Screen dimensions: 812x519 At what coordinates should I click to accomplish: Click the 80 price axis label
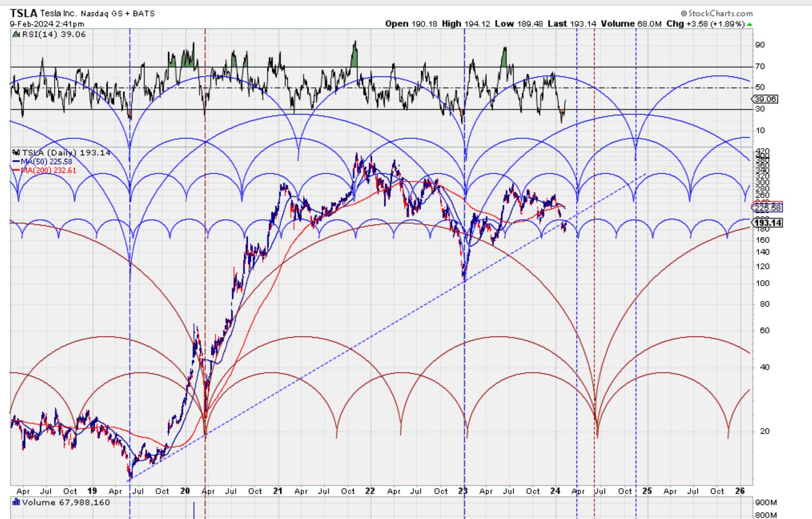[x=764, y=304]
